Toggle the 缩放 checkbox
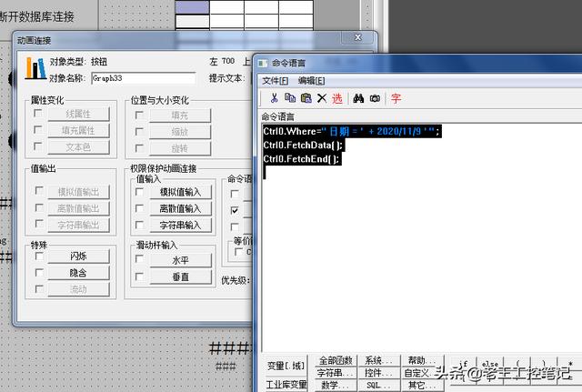Screen dimensions: 582x392 pos(139,131)
